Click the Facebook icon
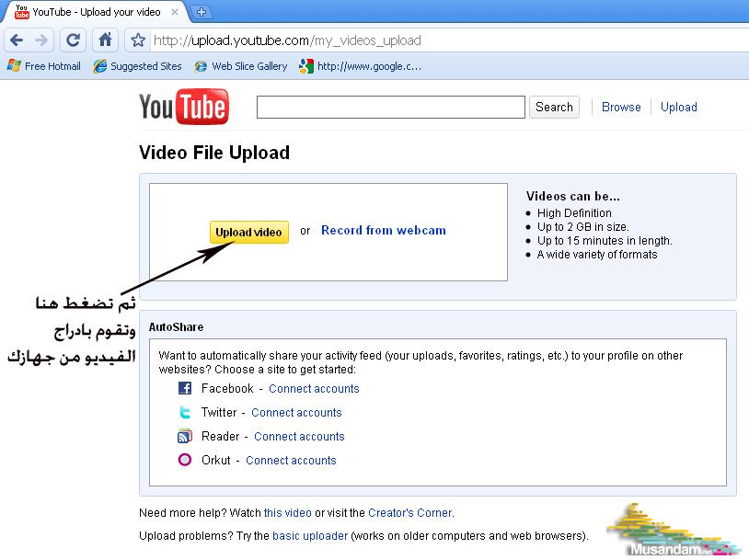Image resolution: width=749 pixels, height=560 pixels. click(185, 388)
